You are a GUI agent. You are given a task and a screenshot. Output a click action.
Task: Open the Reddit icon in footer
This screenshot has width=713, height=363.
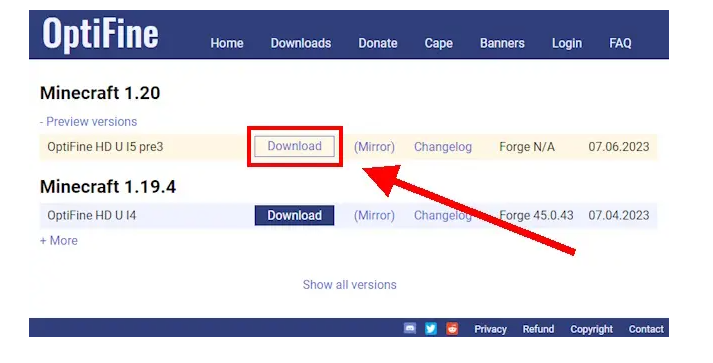tap(452, 328)
